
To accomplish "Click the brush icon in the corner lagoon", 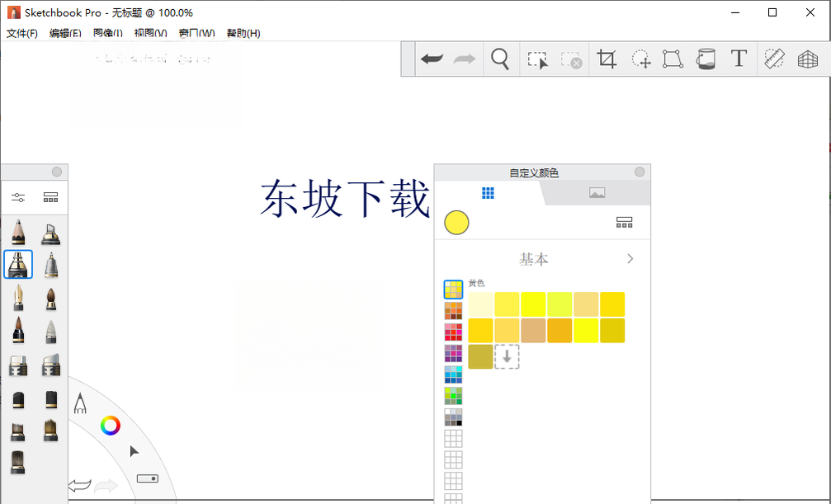I will point(80,403).
